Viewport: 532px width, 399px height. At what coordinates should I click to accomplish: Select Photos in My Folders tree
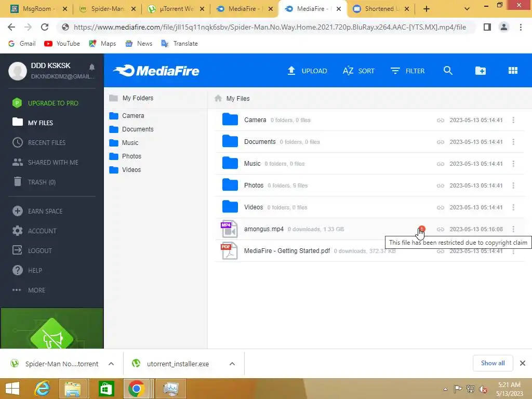click(126, 156)
